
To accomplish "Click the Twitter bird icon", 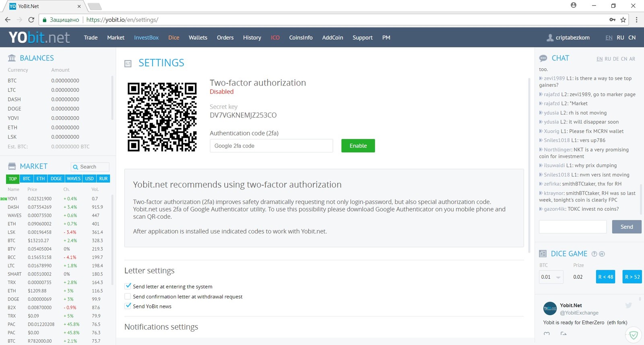I will pos(628,305).
